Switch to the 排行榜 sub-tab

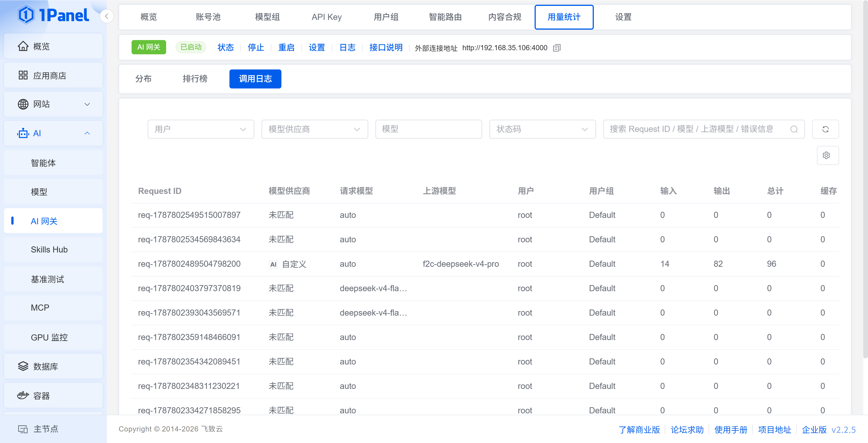pyautogui.click(x=195, y=79)
